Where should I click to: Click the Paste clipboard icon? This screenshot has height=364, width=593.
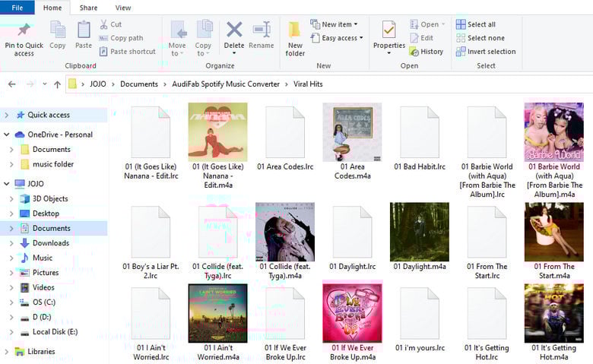(x=84, y=30)
